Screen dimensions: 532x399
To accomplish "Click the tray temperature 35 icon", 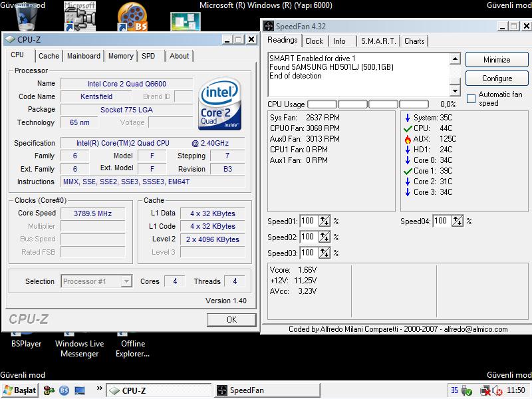I will 454,390.
